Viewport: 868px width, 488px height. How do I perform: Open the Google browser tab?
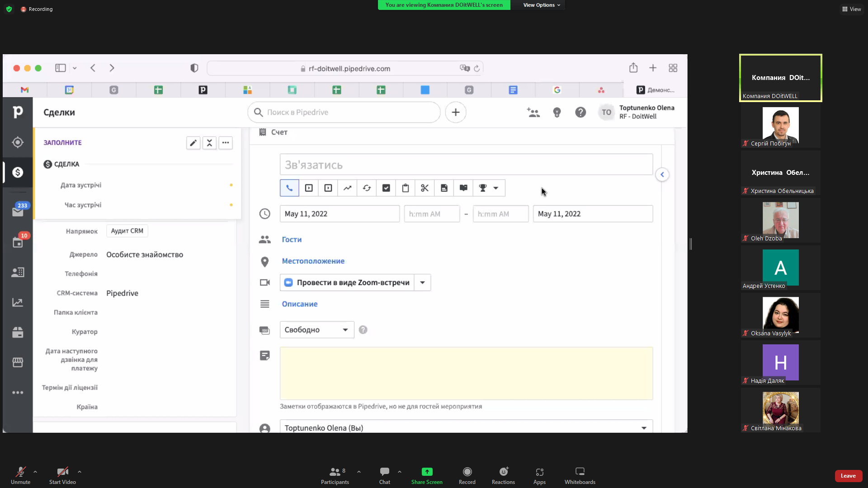(557, 90)
